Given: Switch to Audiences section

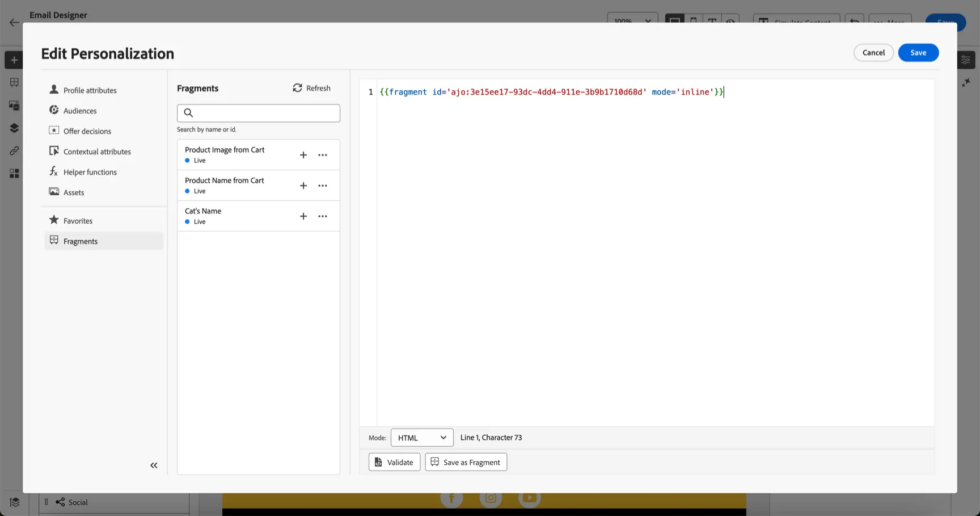Looking at the screenshot, I should (104, 111).
